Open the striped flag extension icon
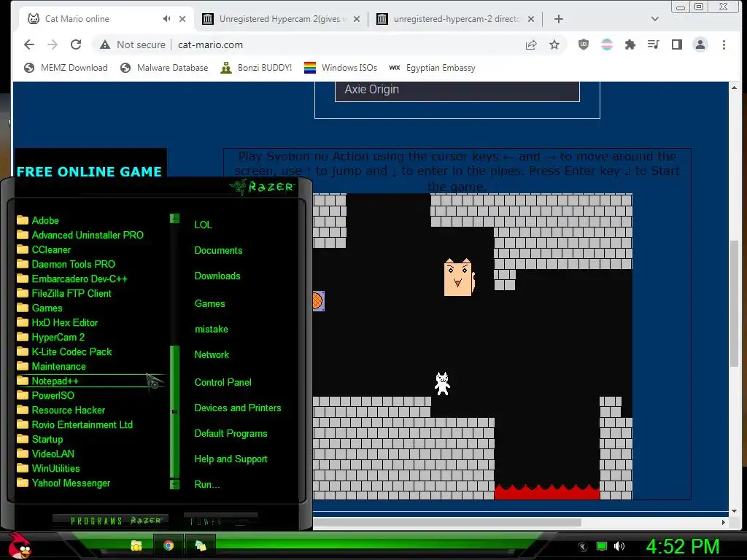Image resolution: width=747 pixels, height=560 pixels. [606, 44]
